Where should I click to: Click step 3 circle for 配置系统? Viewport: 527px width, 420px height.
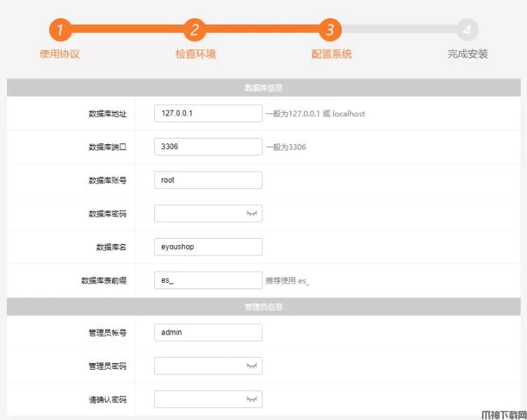330,30
